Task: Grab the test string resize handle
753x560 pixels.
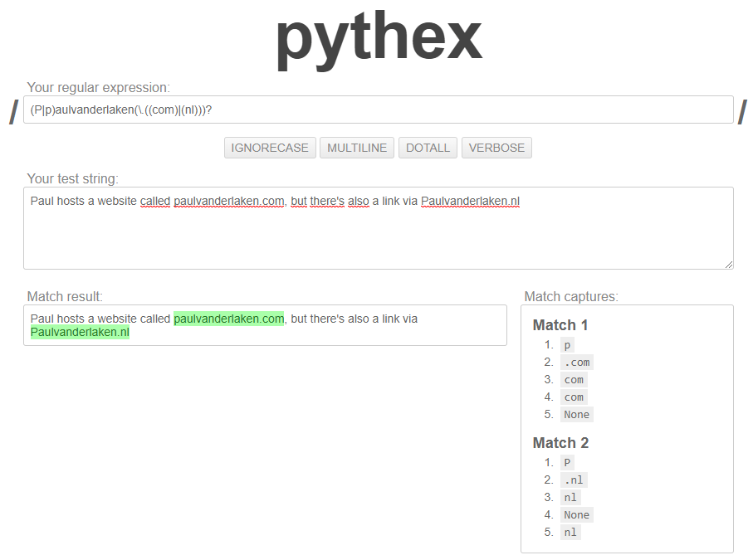Action: [729, 265]
